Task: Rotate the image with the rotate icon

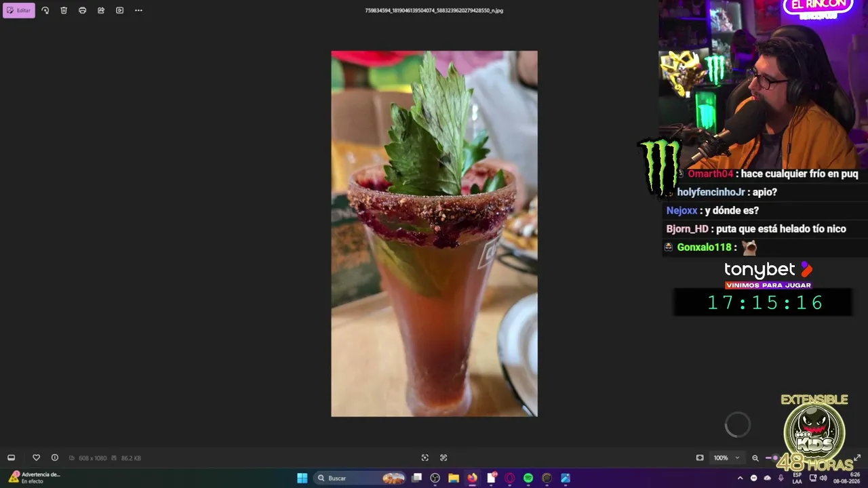Action: 45,10
